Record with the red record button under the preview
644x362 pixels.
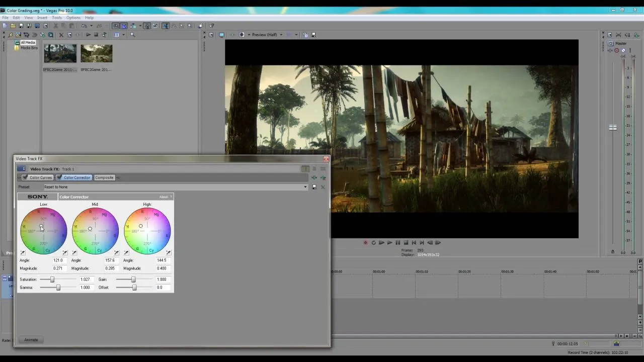[366, 242]
